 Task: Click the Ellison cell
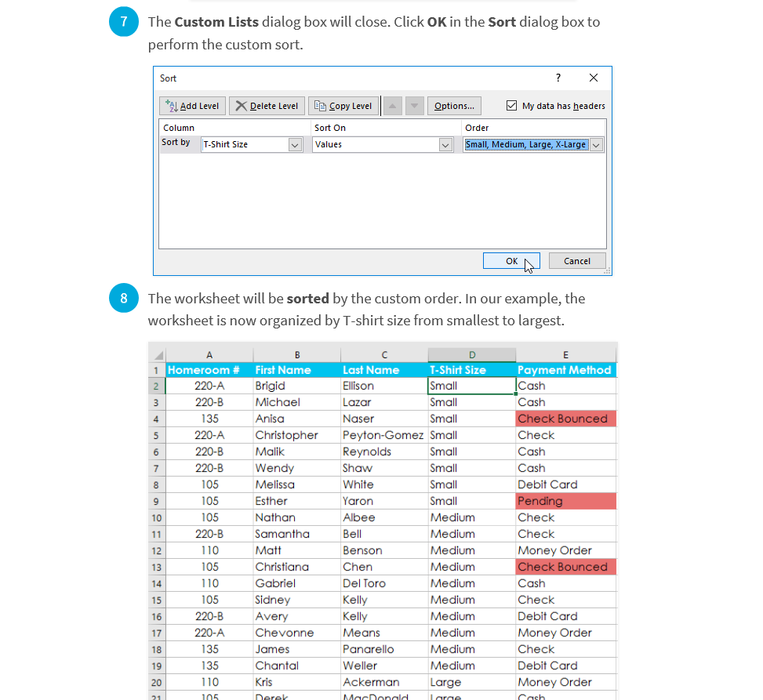(384, 386)
